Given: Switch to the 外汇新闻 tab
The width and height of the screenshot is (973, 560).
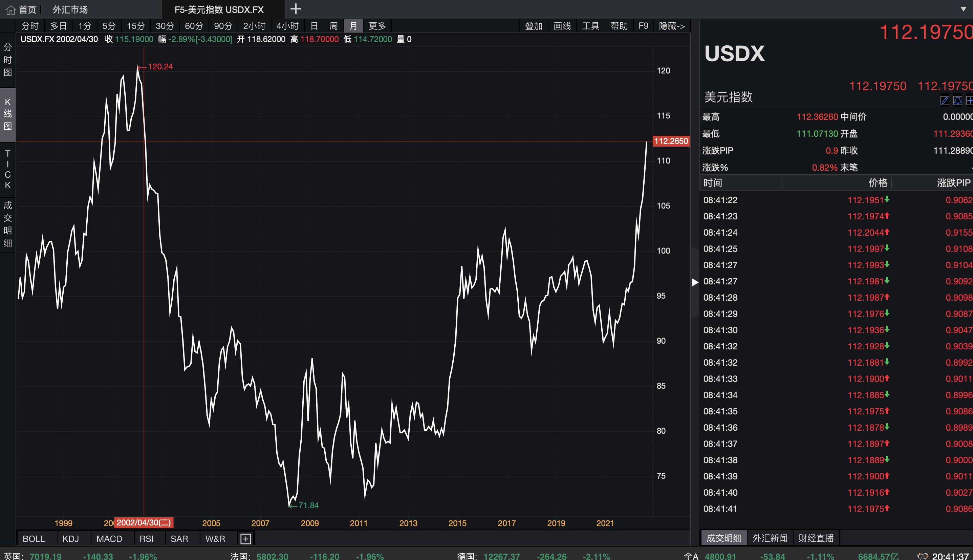Looking at the screenshot, I should click(770, 538).
